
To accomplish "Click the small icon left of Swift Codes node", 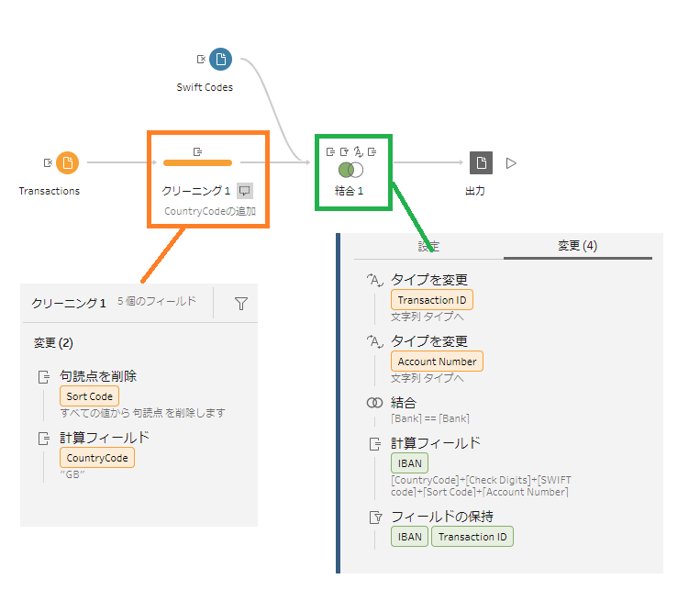I will [x=201, y=59].
